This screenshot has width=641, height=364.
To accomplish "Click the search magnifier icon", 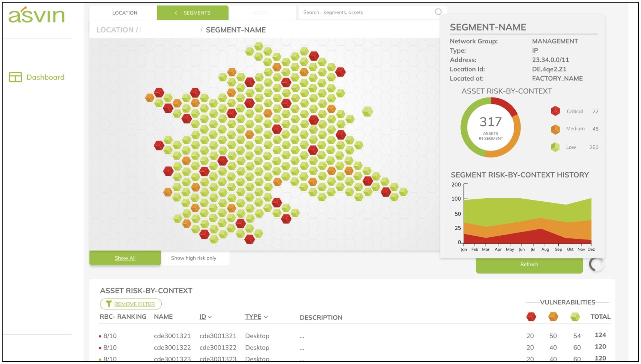I will click(x=438, y=12).
